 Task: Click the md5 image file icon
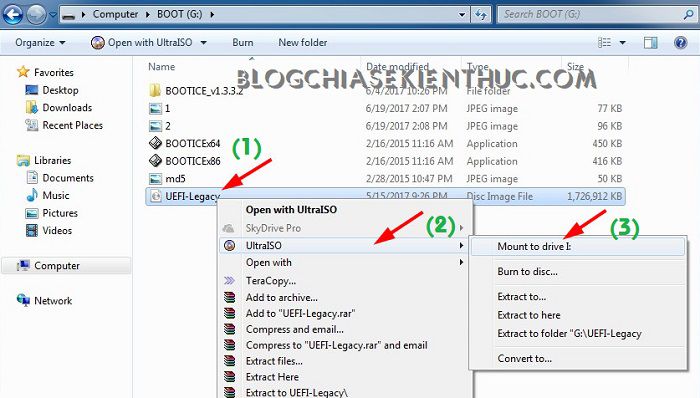coord(155,179)
